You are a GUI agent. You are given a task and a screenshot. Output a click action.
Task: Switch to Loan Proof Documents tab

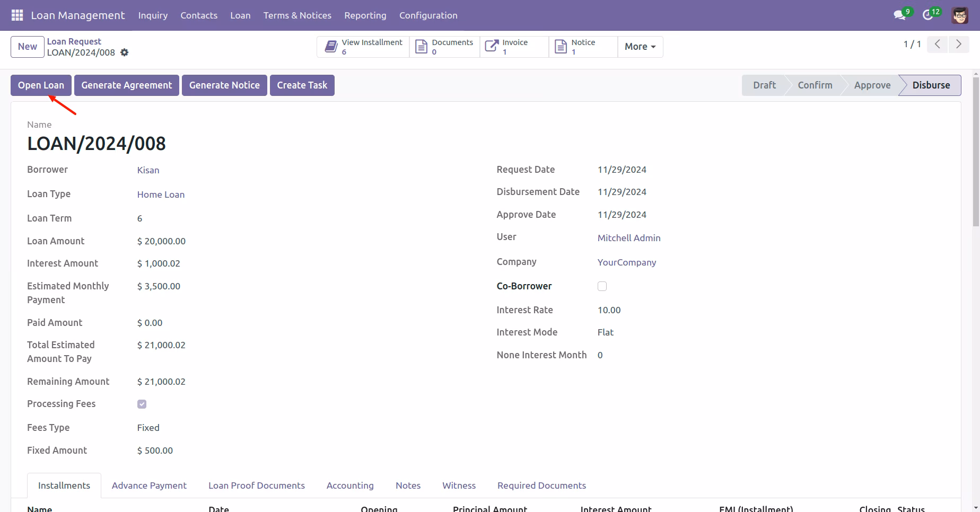[257, 485]
